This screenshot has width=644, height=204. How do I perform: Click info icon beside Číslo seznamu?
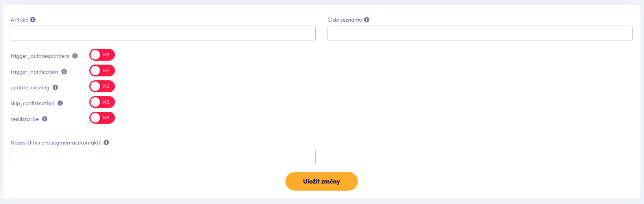[x=366, y=20]
